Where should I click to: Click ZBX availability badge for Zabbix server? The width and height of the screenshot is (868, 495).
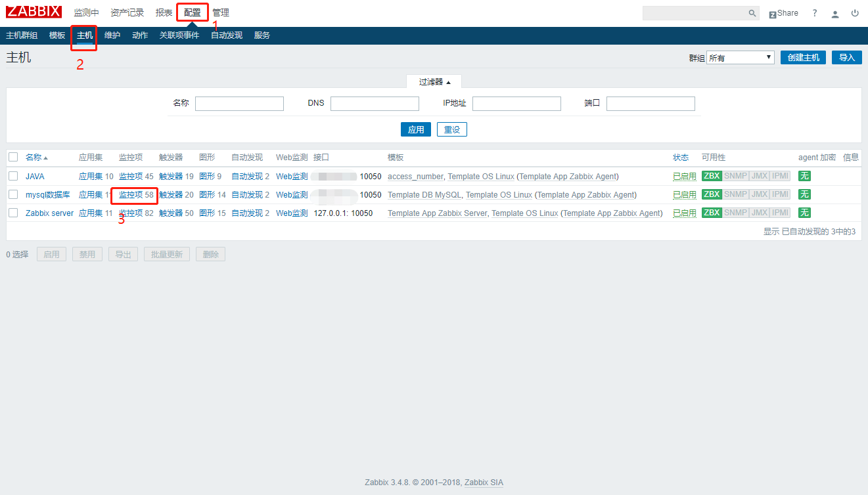(712, 213)
